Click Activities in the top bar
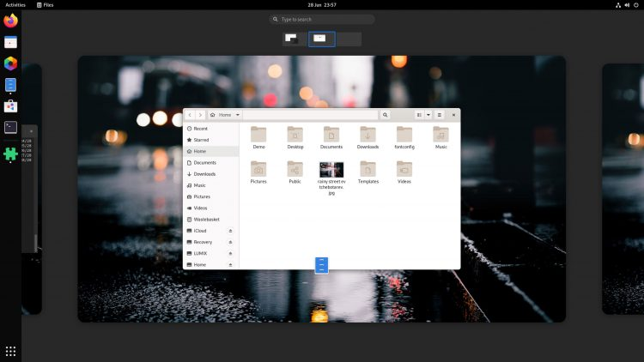 click(15, 5)
